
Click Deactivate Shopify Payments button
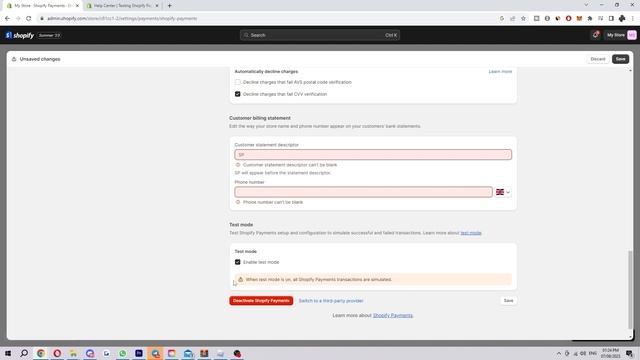(x=261, y=301)
